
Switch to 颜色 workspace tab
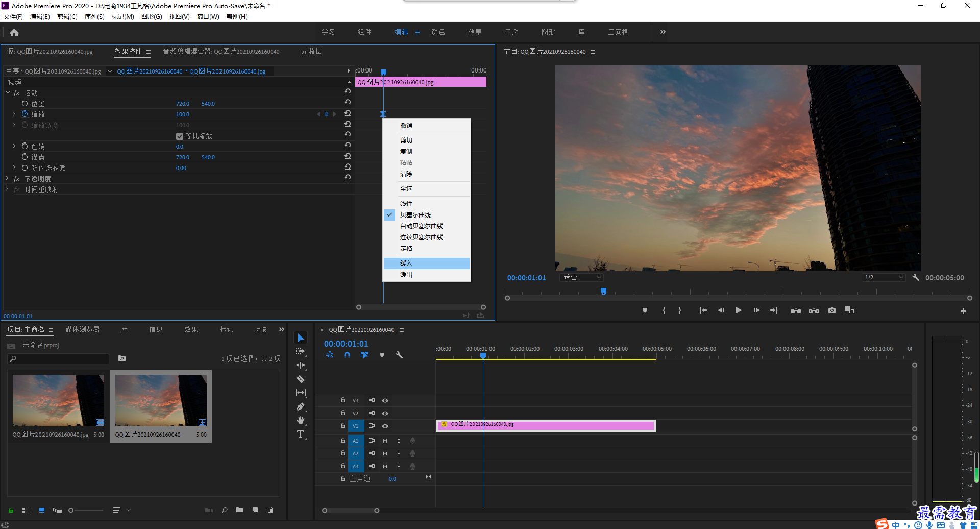438,32
